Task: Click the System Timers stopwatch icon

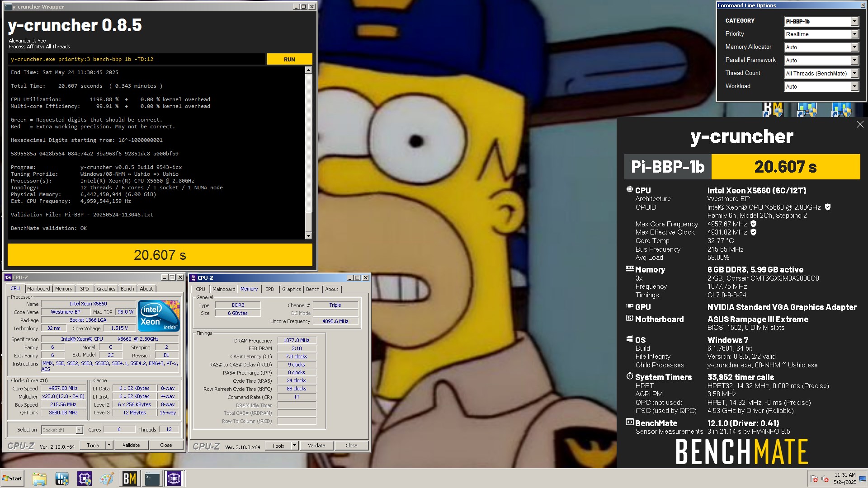Action: (x=629, y=376)
